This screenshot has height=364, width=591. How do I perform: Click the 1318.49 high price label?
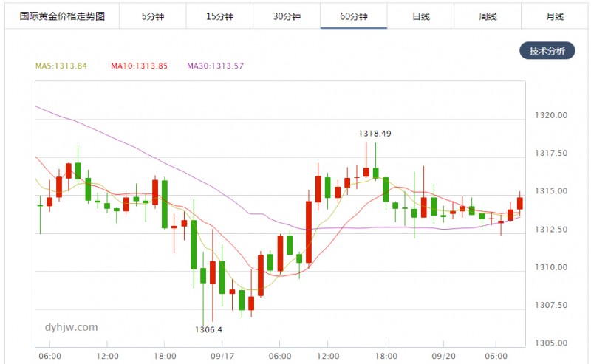[375, 134]
